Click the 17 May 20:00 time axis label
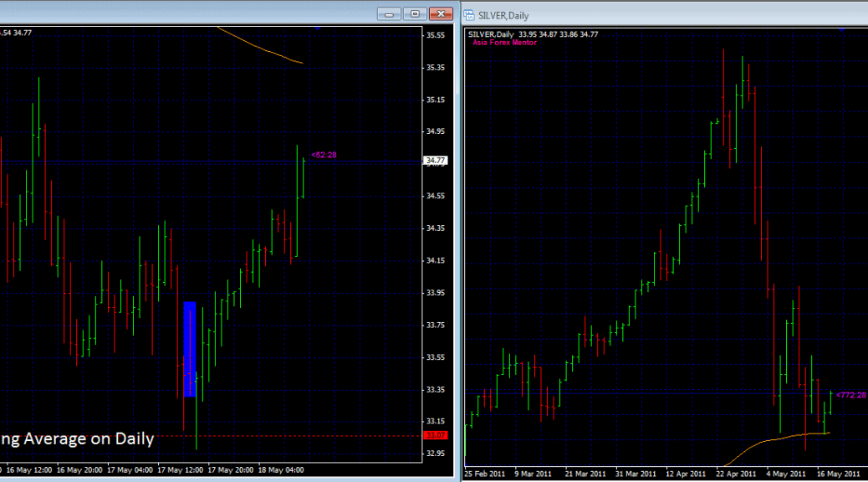This screenshot has width=868, height=482. [x=230, y=469]
